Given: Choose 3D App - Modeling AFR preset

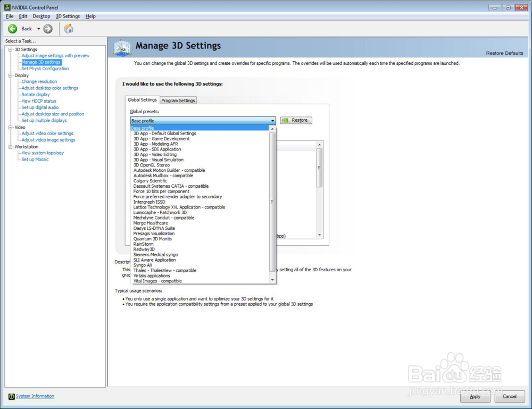Looking at the screenshot, I should pyautogui.click(x=156, y=144).
